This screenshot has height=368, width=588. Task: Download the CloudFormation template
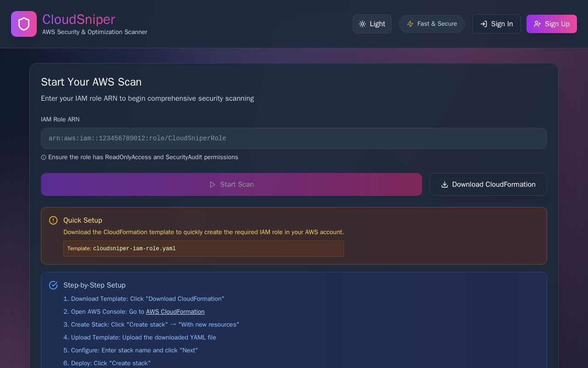coord(488,184)
